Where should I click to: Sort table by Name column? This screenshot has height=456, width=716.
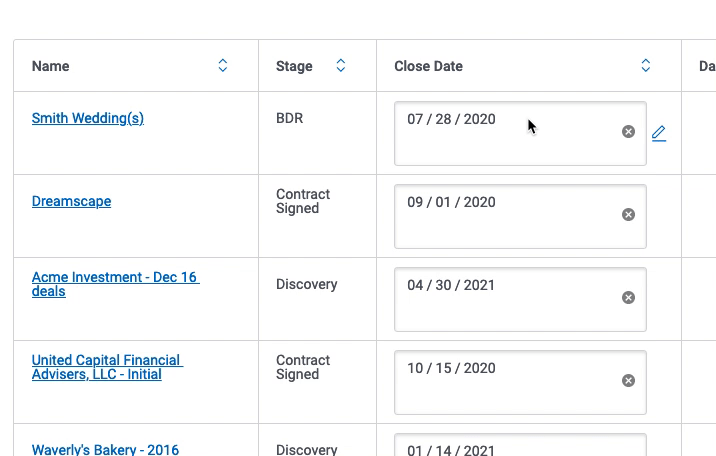[223, 66]
